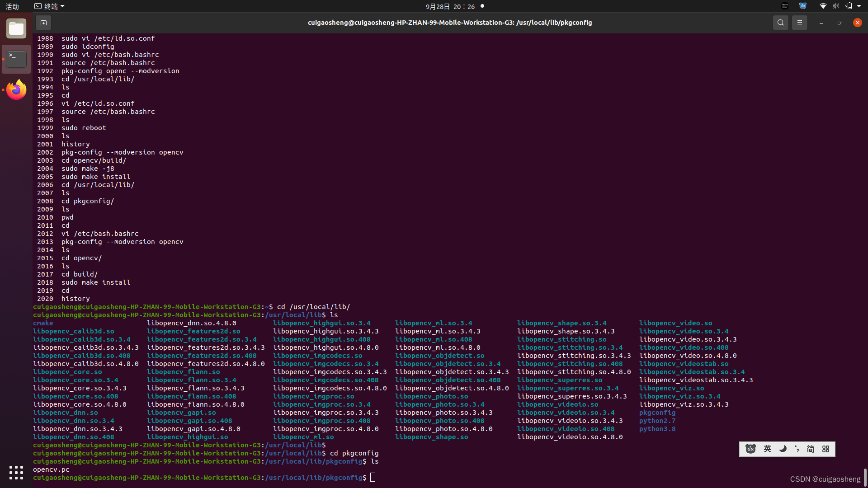Image resolution: width=868 pixels, height=488 pixels.
Task: Click the muted volume indicator
Action: click(836, 6)
